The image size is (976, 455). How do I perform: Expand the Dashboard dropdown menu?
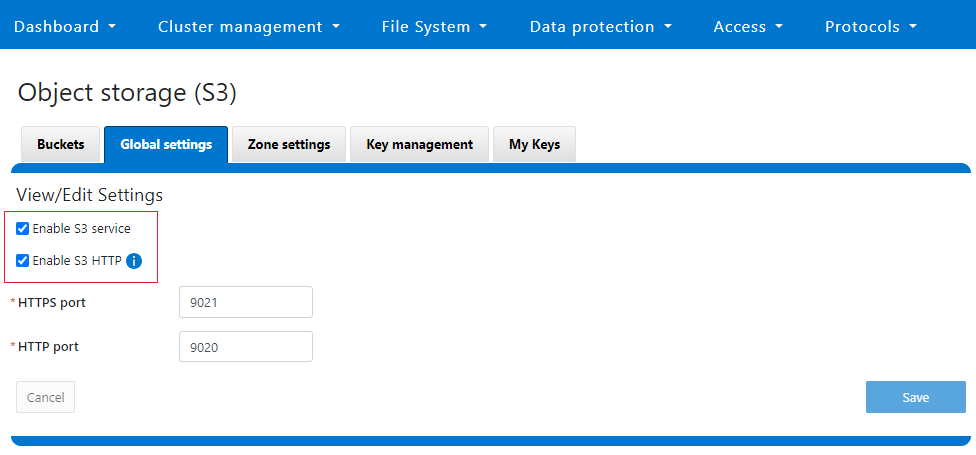65,27
